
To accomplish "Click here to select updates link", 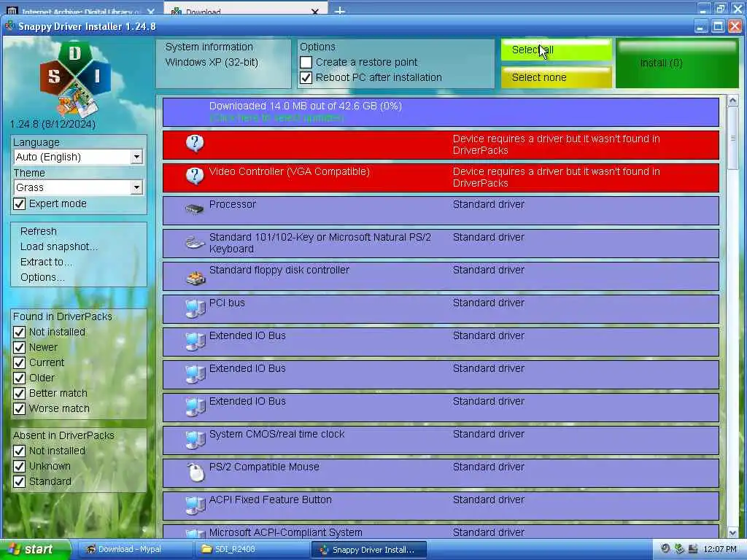I will tap(276, 117).
